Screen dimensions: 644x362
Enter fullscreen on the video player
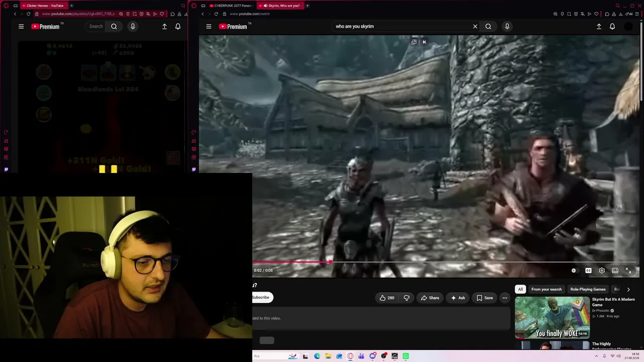628,270
